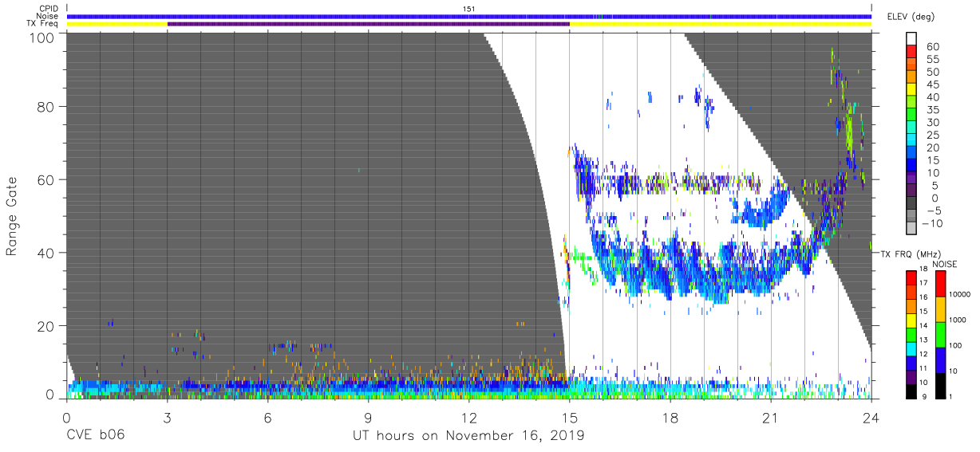Click the ELEV colorbar label '45'
Viewport: 980px width, 452px height.
pyautogui.click(x=932, y=85)
